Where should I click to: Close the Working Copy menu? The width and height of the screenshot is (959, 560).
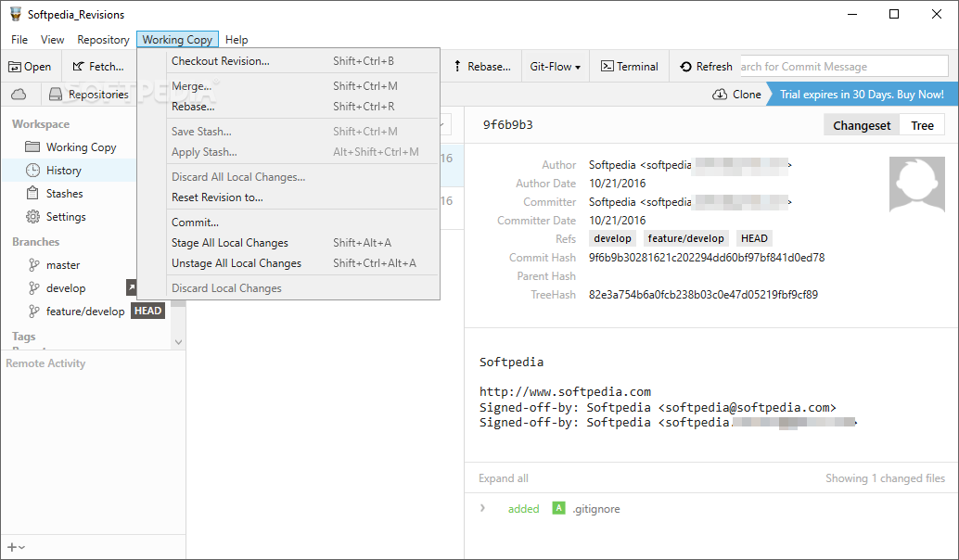click(x=177, y=39)
